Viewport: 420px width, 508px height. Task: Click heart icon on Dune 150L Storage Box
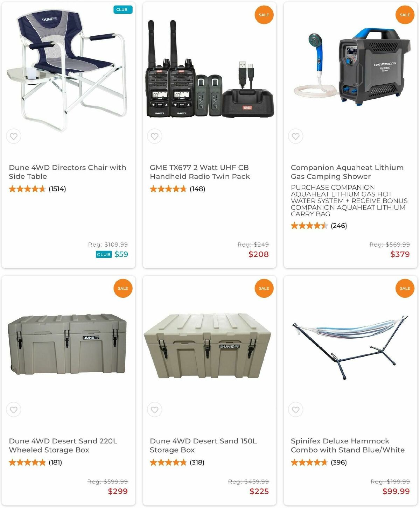coord(155,410)
